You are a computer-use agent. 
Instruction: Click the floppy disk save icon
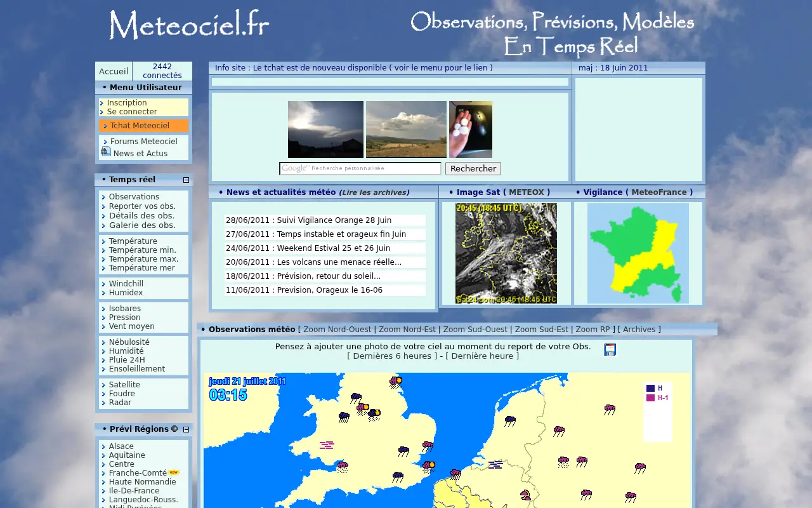tap(610, 350)
